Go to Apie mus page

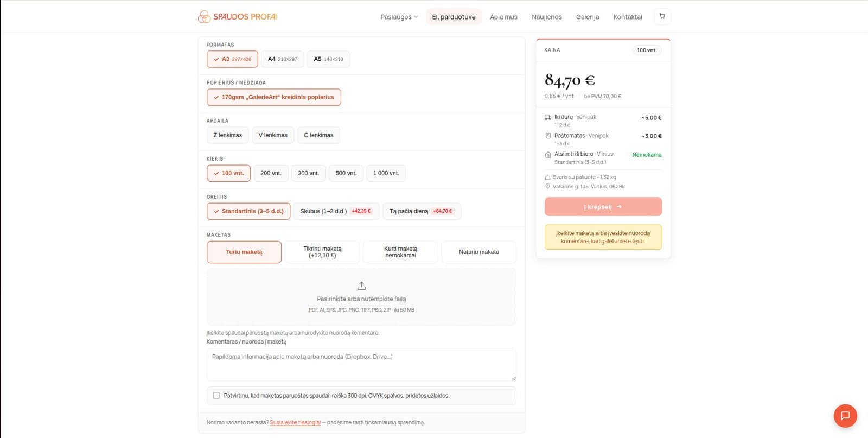[x=503, y=17]
